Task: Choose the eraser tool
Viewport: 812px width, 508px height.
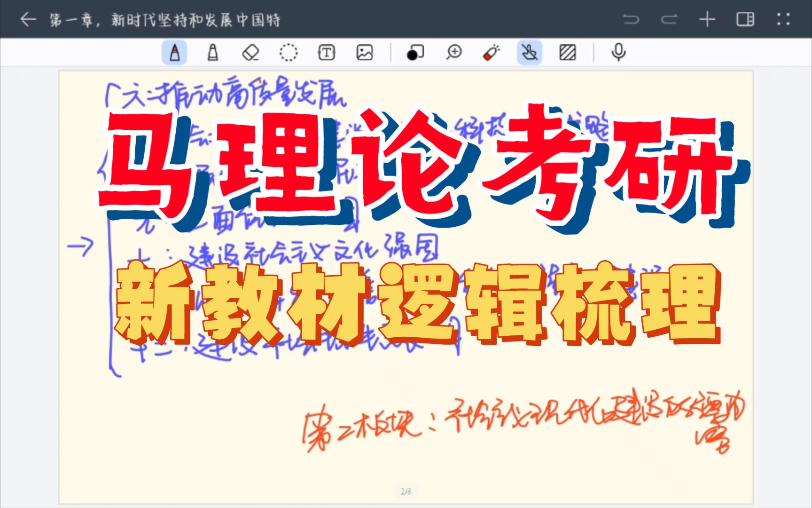Action: (250, 52)
